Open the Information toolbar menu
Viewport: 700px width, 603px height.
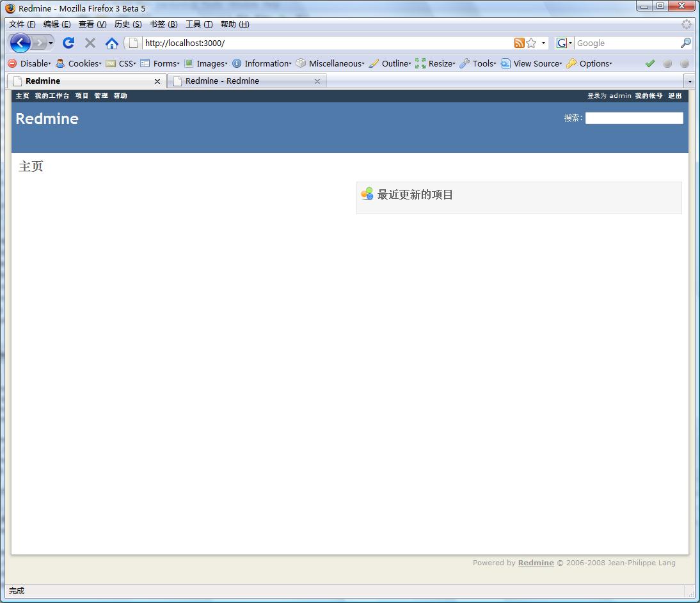point(262,63)
